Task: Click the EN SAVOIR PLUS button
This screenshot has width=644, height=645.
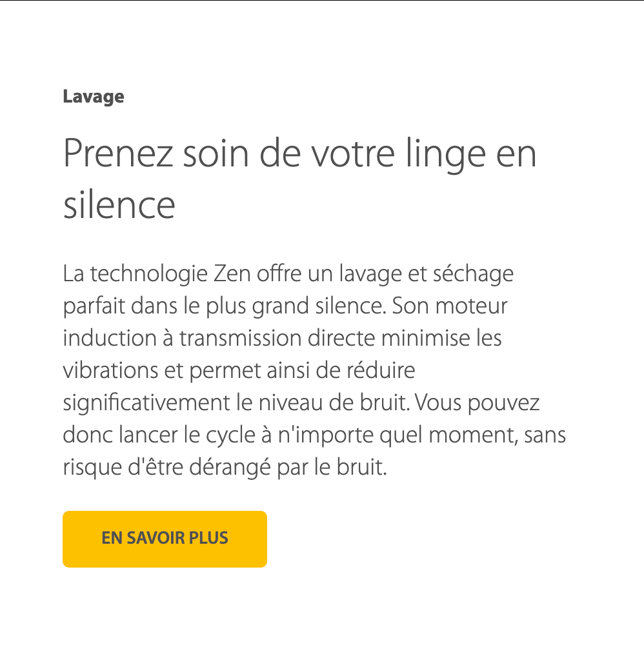Action: [165, 539]
